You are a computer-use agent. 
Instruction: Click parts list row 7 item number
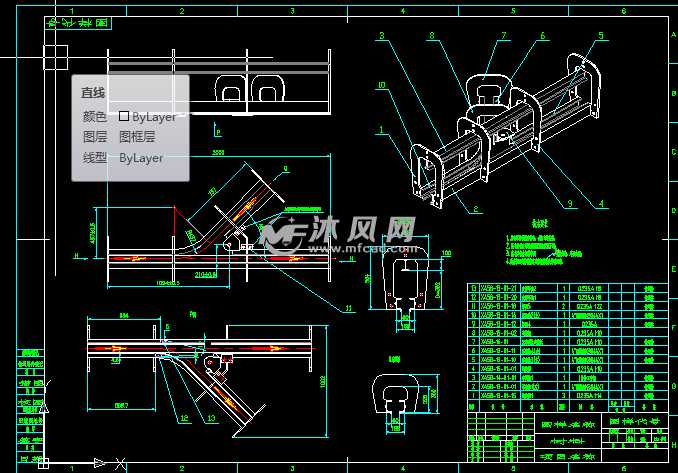coord(473,342)
